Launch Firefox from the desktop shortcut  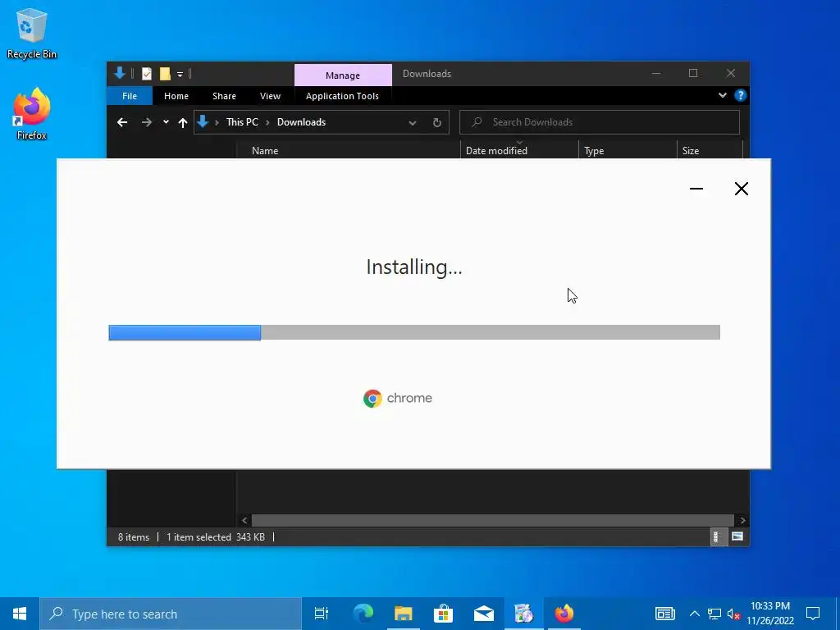pyautogui.click(x=32, y=114)
